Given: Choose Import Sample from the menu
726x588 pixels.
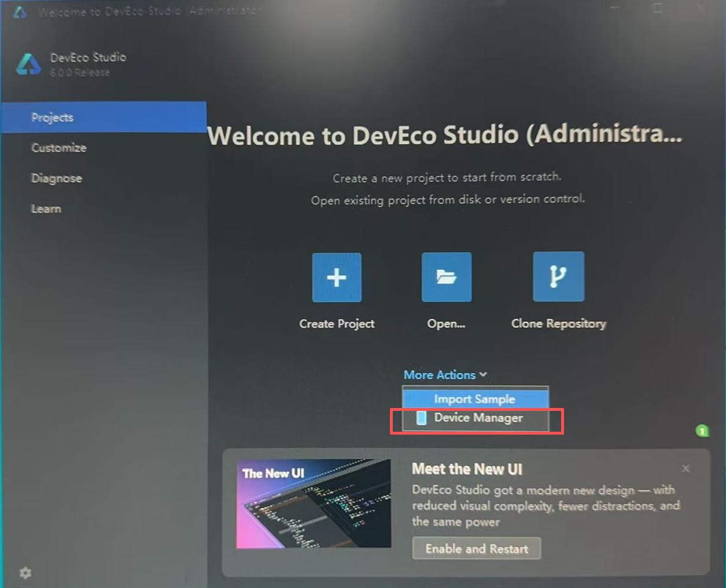Looking at the screenshot, I should pyautogui.click(x=476, y=399).
